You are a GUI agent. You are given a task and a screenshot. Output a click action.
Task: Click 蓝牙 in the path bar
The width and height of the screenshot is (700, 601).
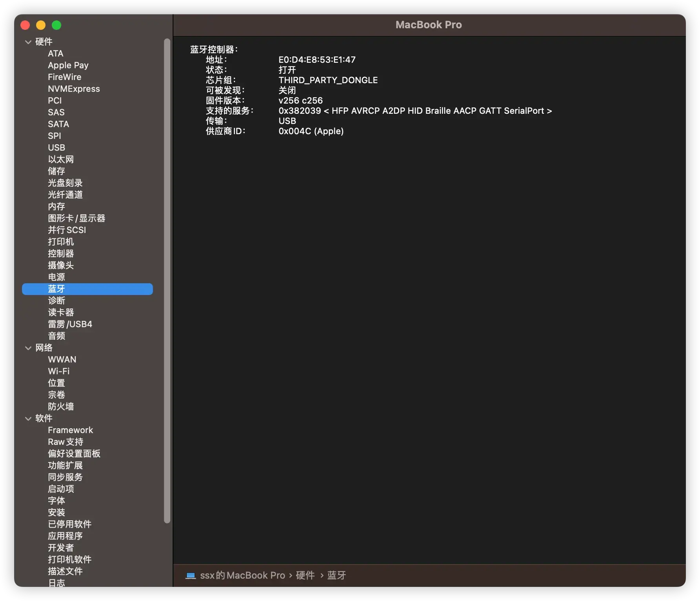pyautogui.click(x=337, y=576)
